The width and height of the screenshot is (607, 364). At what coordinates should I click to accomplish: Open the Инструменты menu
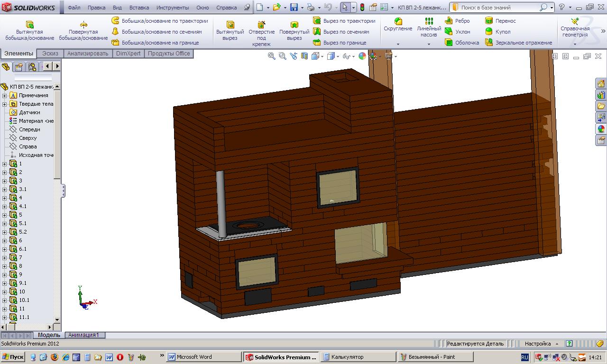(x=173, y=8)
